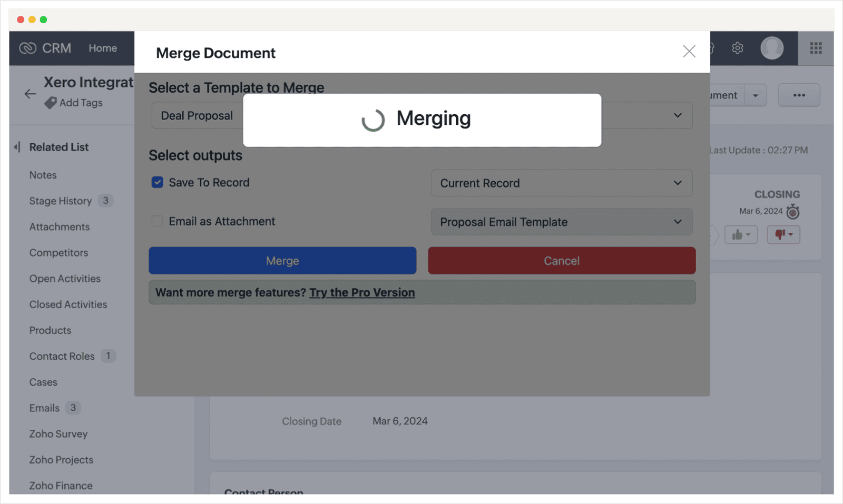Go back using the left arrow

30,94
